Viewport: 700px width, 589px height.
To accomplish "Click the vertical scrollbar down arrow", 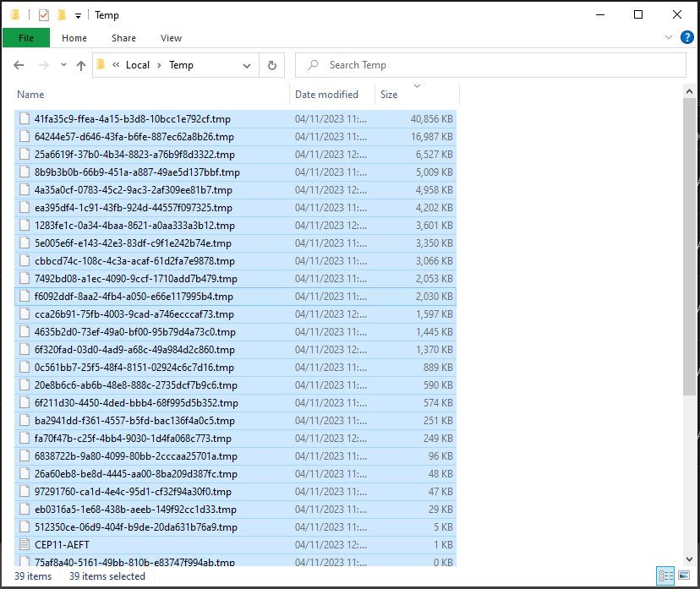I will (x=689, y=559).
